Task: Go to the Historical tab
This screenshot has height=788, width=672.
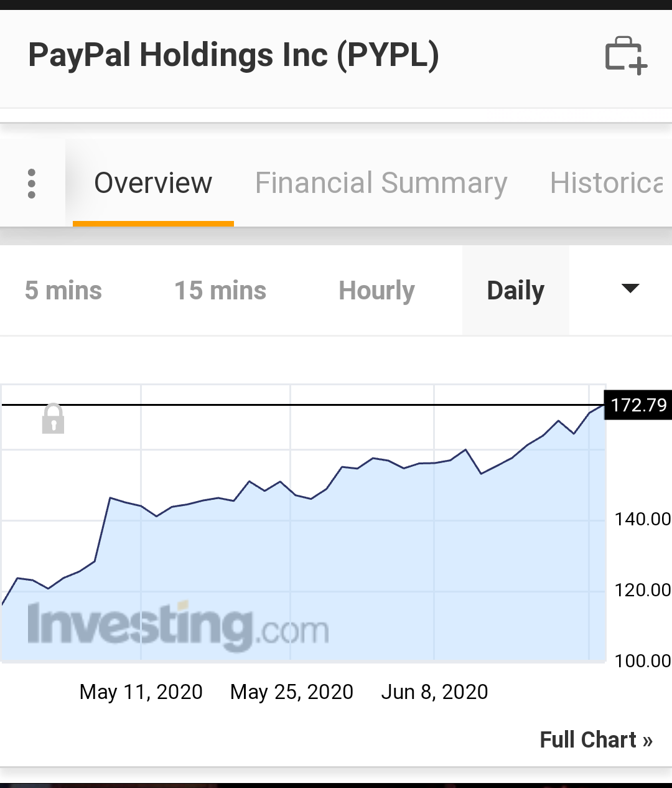Action: [607, 183]
